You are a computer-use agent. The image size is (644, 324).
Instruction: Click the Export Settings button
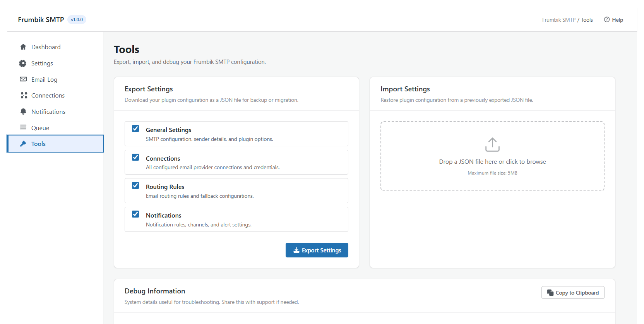(317, 250)
